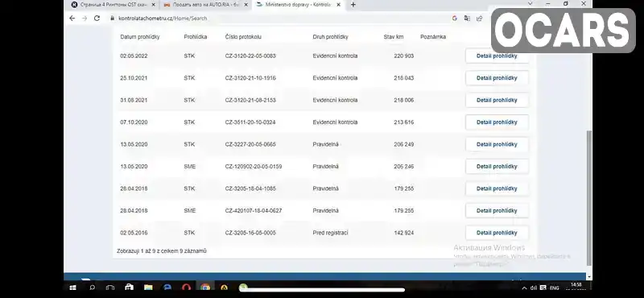Open Detail prohlídky for 02.05.2016
644x298 pixels.
point(497,233)
